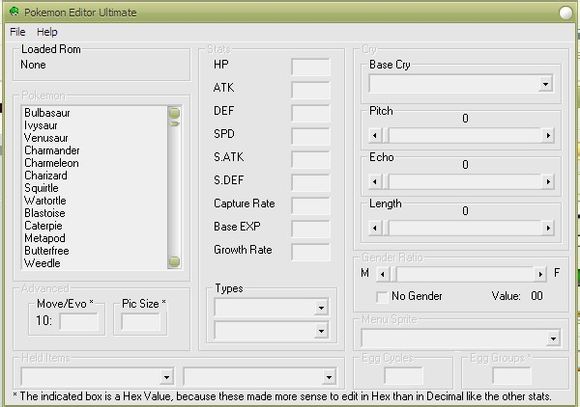Screen dimensions: 580x407
Task: Open the Help menu
Action: coord(47,32)
